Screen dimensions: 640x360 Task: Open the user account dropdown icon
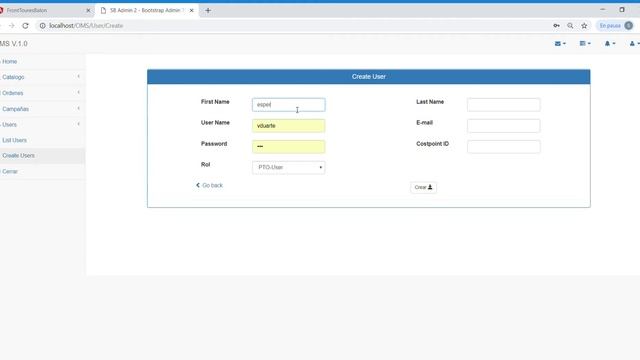pos(634,43)
